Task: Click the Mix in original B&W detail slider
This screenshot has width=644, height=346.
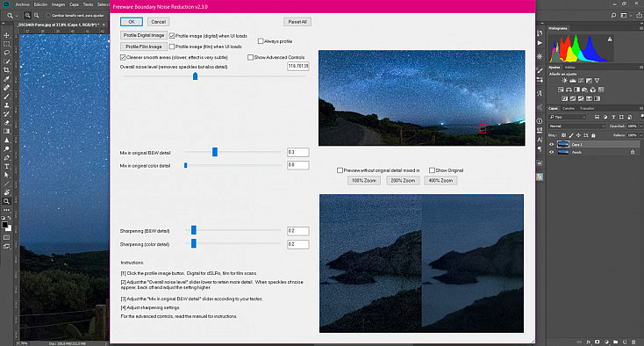Action: (x=215, y=152)
